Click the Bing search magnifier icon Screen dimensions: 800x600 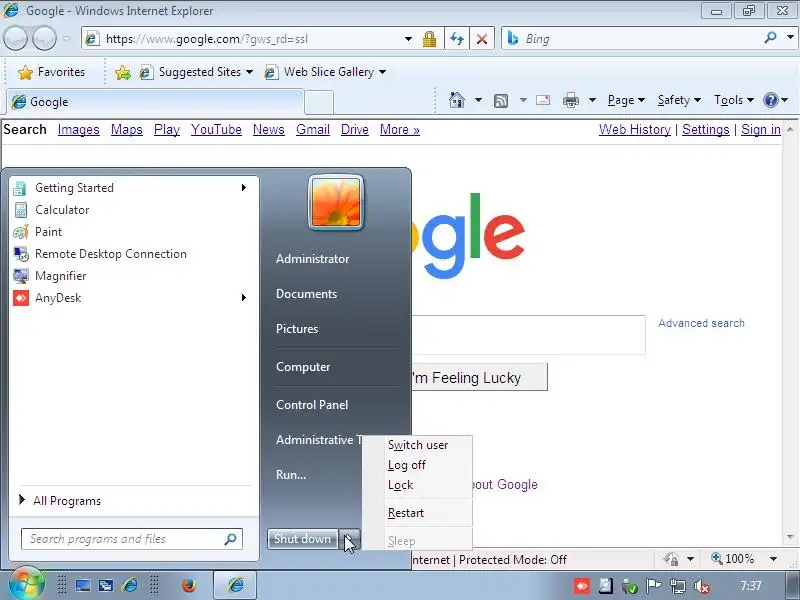(770, 37)
